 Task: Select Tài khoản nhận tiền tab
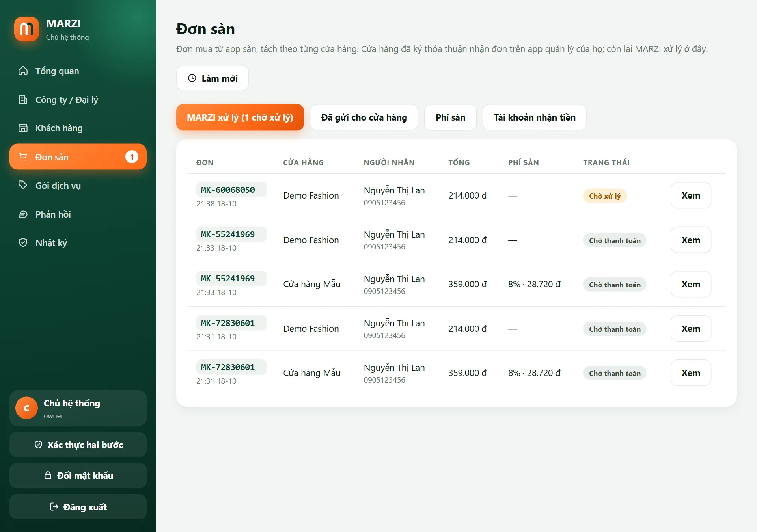click(x=535, y=117)
